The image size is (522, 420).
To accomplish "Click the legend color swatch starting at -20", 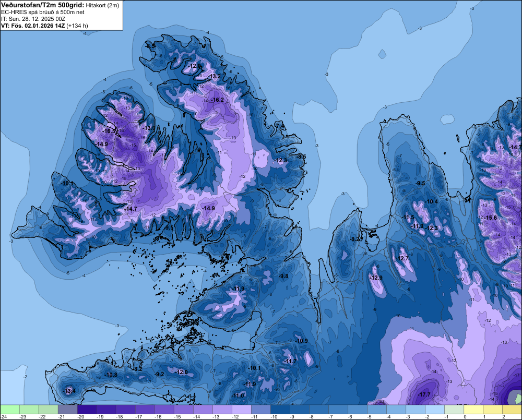I will click(87, 410).
